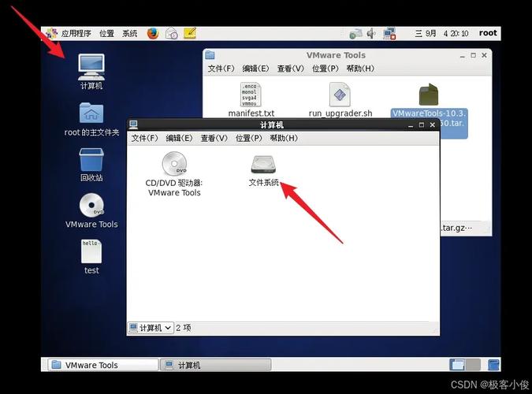532x394 pixels.
Task: Click the date and time clock
Action: (x=441, y=33)
